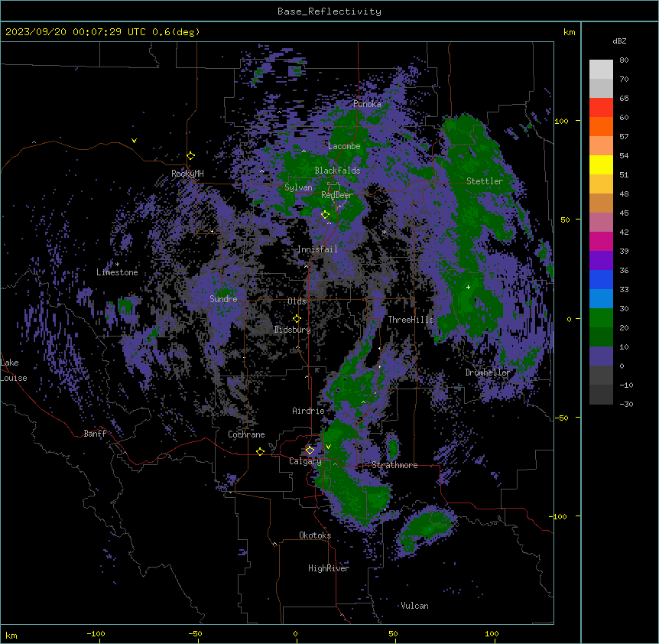Click the Banff label

[x=95, y=434]
